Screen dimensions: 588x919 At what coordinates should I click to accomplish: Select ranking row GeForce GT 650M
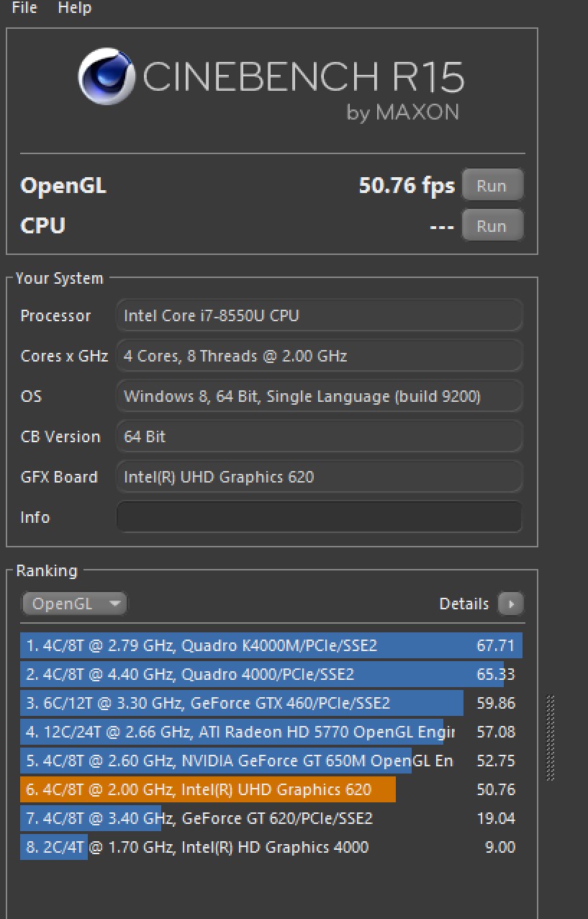271,761
